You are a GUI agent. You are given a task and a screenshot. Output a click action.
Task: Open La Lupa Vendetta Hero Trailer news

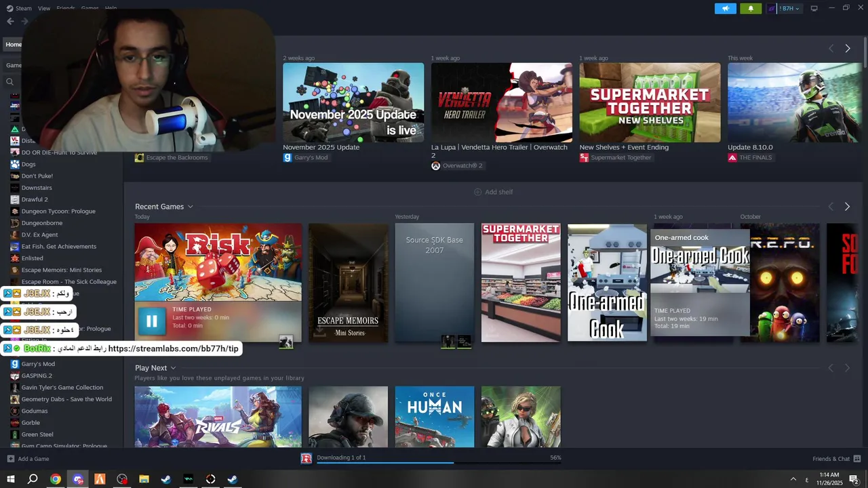[501, 102]
